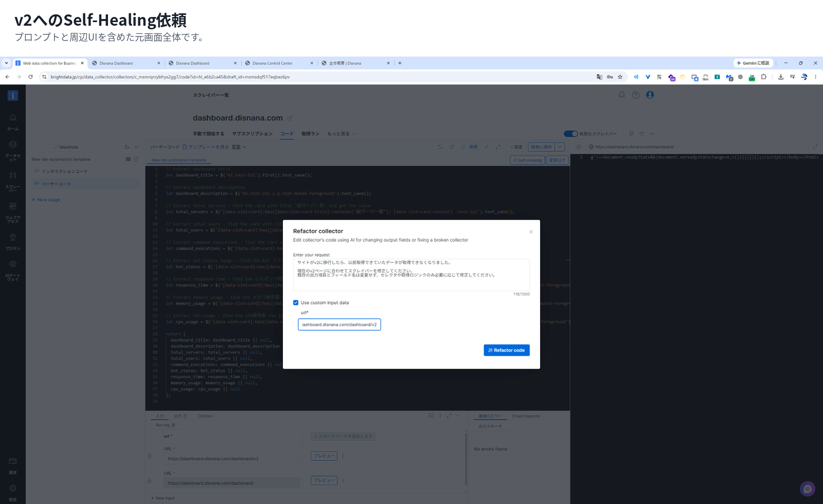The image size is (823, 504).
Task: Open the 変更ログ button
Action: [558, 160]
